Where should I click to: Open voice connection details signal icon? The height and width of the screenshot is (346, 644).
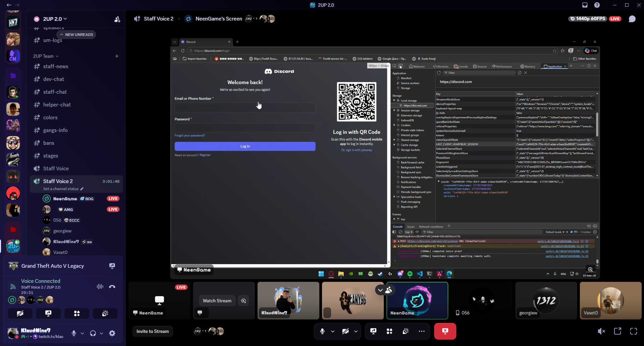coord(13,287)
